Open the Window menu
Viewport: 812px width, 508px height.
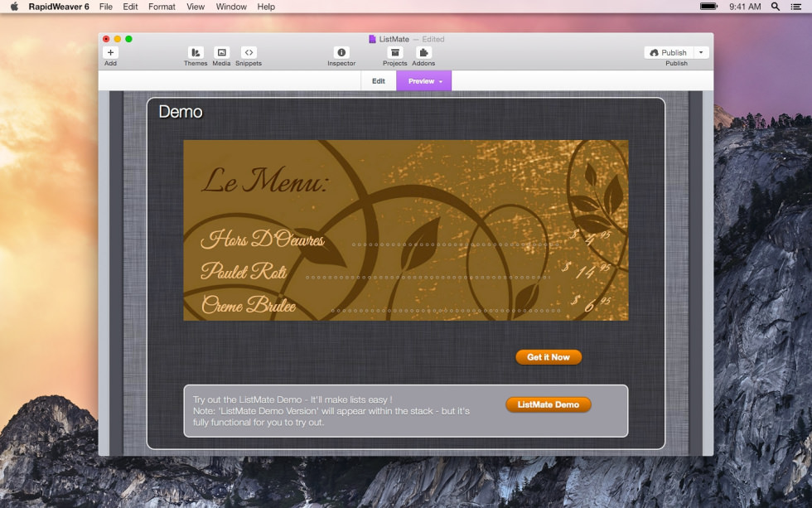[231, 7]
